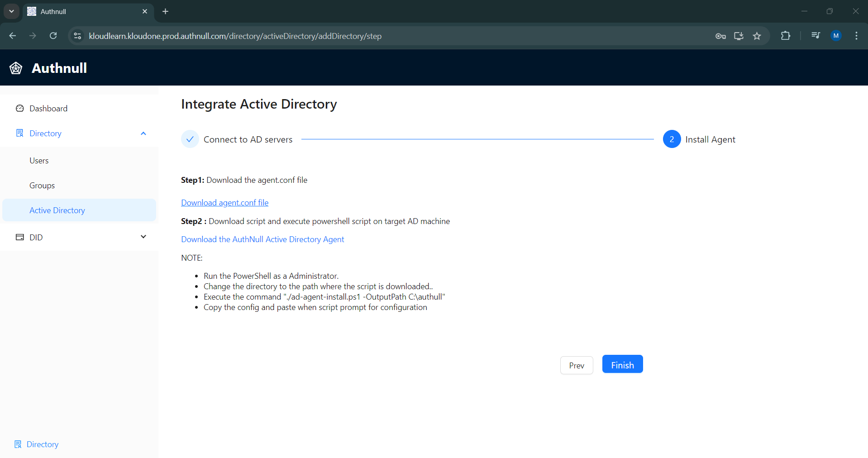Click the Copy the config note line
The image size is (868, 458).
(315, 307)
